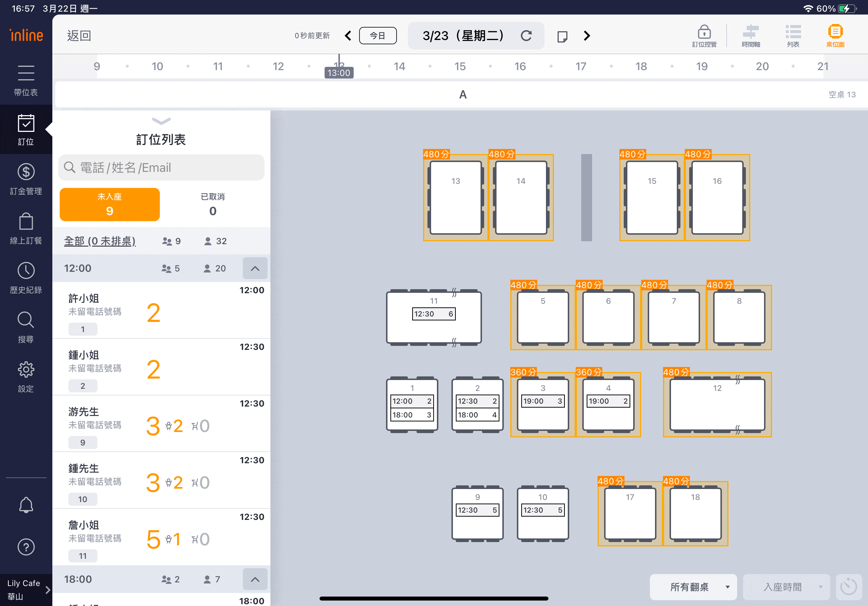Switch to 列表 list view

tap(793, 36)
